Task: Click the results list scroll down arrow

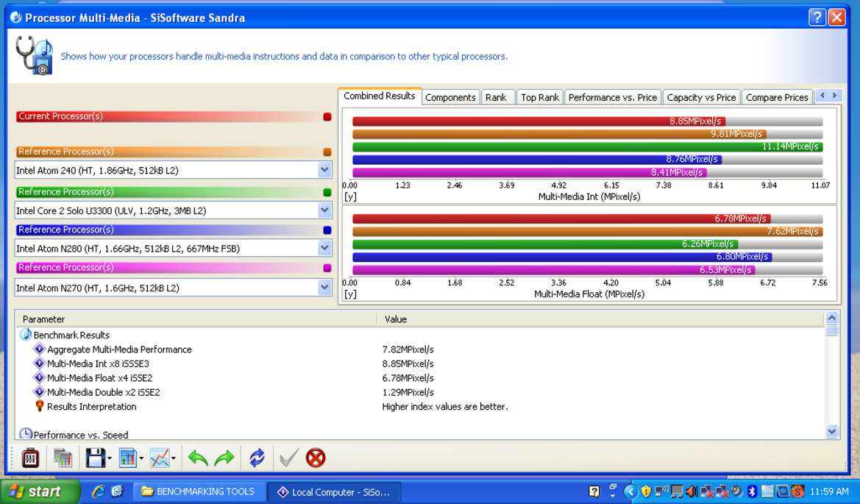Action: 831,432
